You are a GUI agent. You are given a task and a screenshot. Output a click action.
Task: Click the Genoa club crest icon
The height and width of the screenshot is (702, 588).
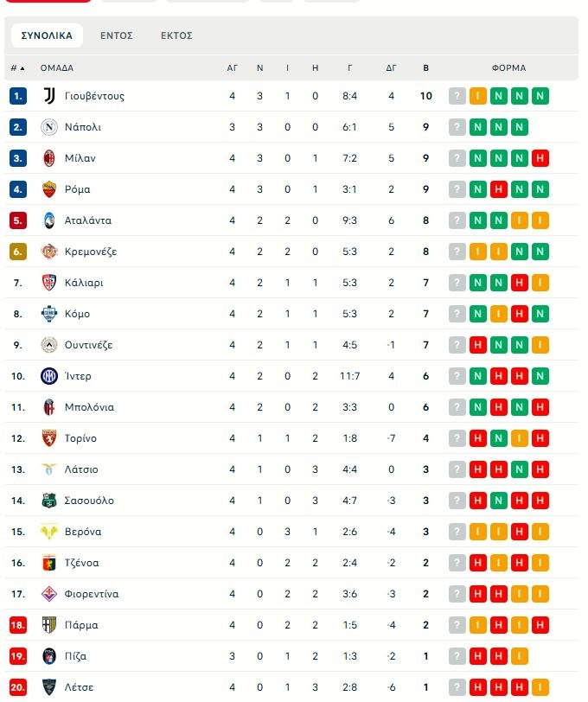coord(49,563)
